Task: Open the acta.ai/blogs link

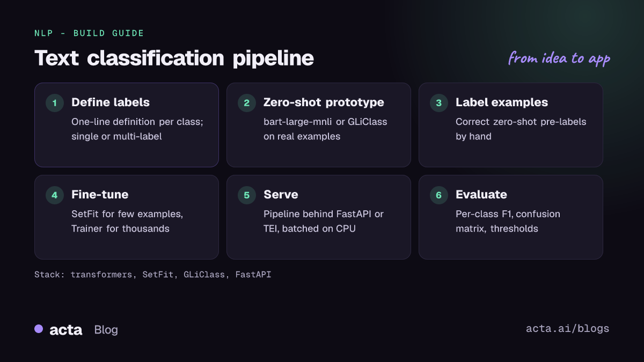Action: [568, 329]
